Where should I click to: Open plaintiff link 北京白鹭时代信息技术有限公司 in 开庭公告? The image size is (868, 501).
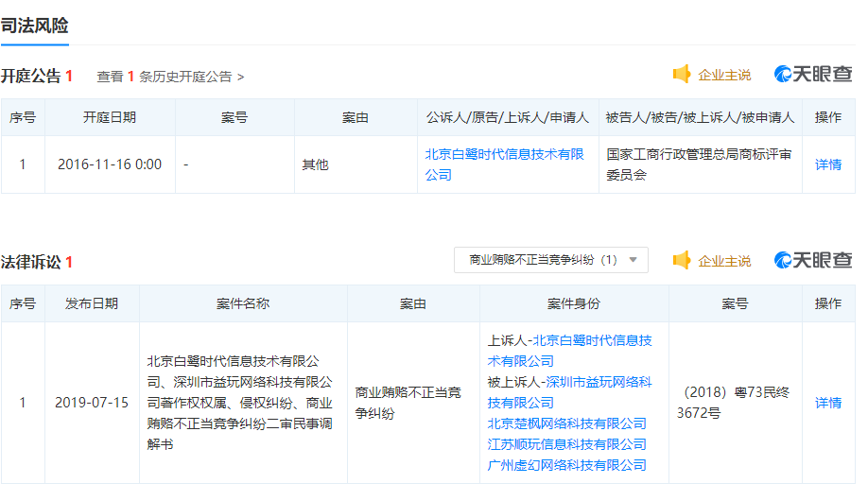coord(504,164)
